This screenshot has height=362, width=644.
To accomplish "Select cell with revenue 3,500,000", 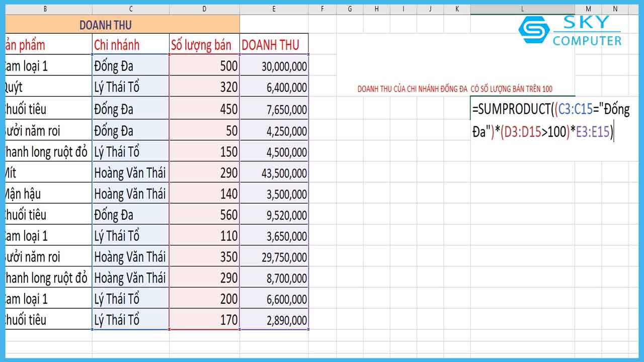I will 274,193.
